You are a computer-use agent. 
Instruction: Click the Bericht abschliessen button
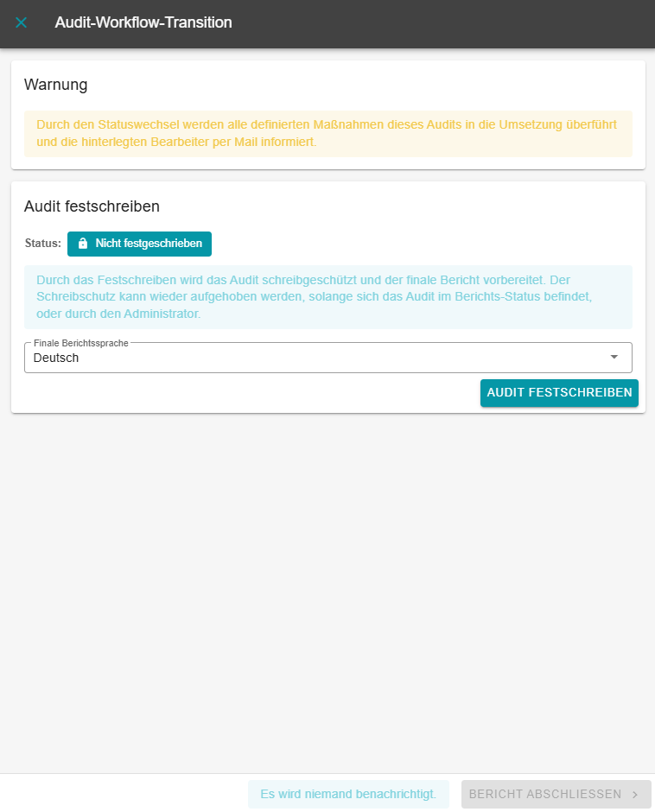(x=545, y=794)
